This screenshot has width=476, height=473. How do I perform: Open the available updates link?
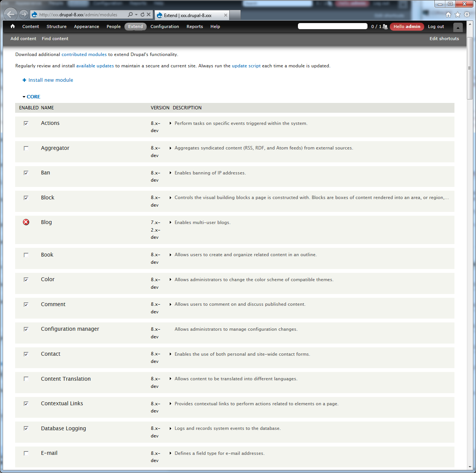click(95, 66)
